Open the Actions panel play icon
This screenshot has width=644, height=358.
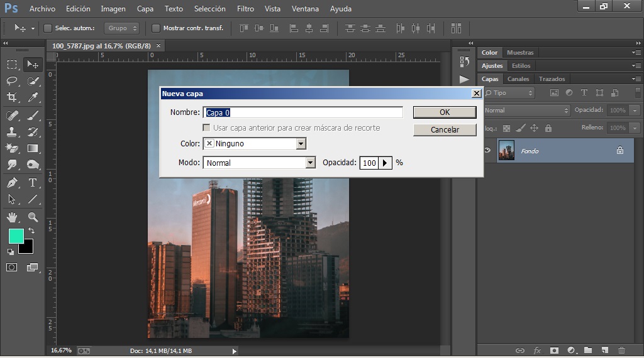464,79
